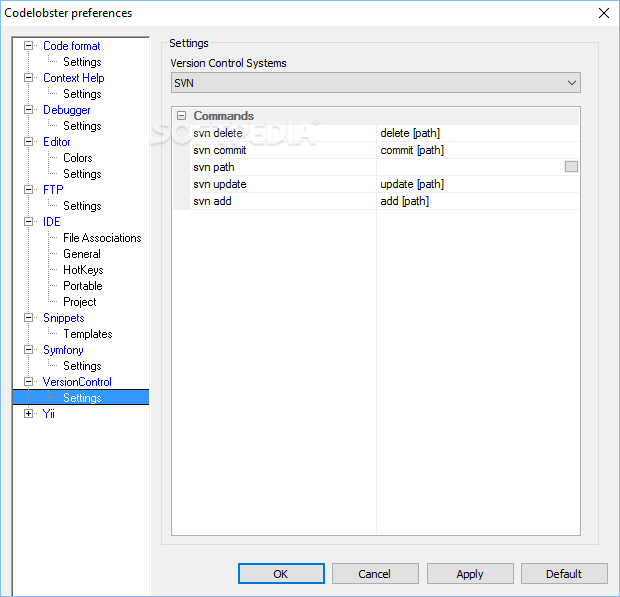Open Settings under Symfony

[82, 366]
